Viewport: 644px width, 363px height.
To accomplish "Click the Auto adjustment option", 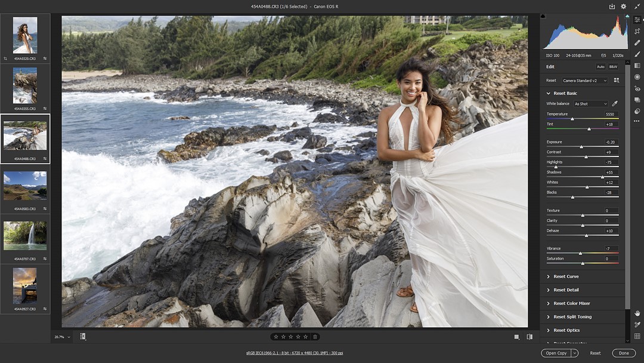I will [x=601, y=66].
